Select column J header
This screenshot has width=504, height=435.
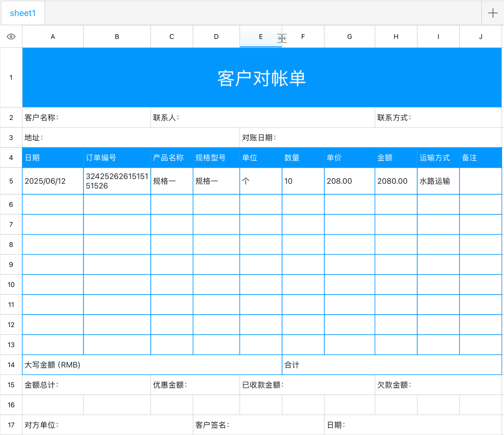[481, 37]
